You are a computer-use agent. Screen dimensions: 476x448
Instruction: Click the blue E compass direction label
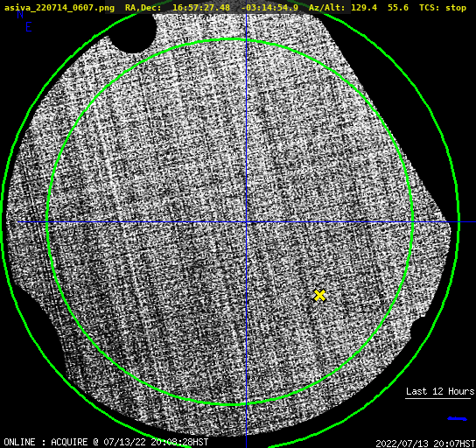click(29, 27)
